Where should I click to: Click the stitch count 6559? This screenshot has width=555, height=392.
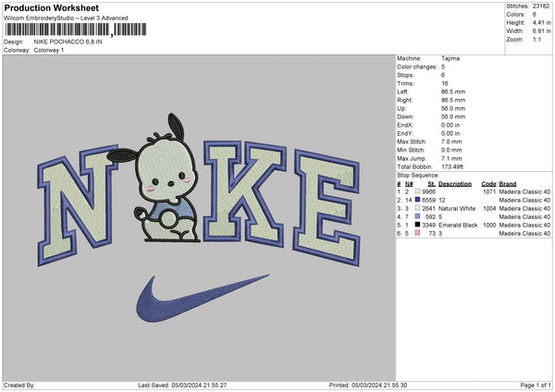click(428, 201)
